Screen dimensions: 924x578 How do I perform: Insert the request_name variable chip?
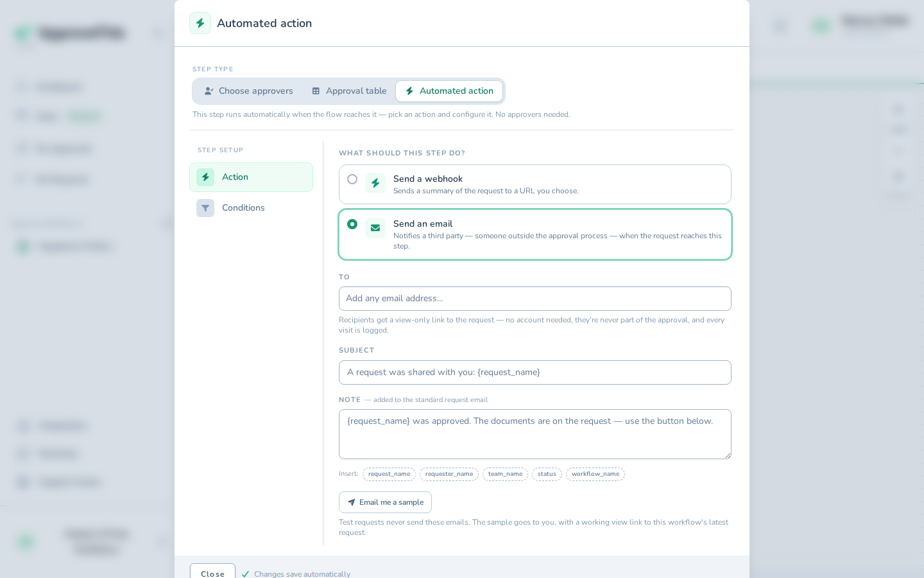tap(389, 474)
